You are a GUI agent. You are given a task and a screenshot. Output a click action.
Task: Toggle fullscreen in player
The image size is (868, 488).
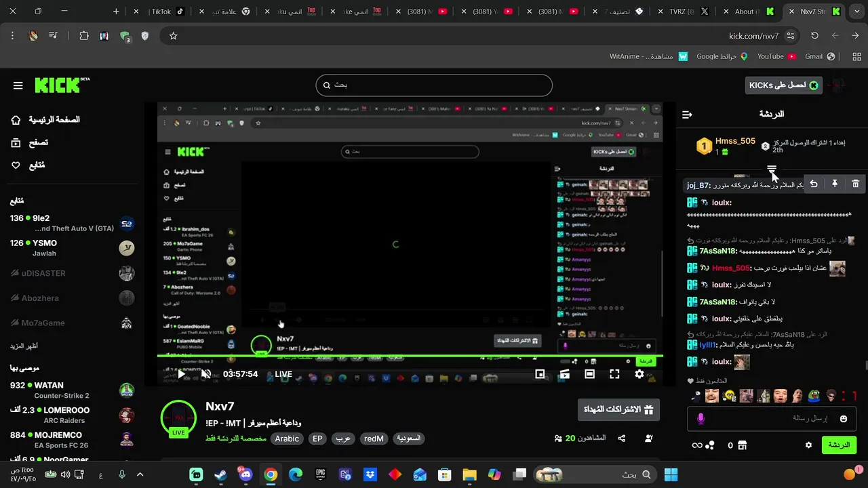(614, 374)
